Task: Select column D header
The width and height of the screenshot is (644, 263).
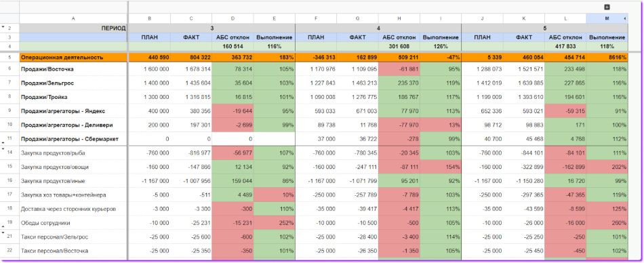Action: [233, 19]
